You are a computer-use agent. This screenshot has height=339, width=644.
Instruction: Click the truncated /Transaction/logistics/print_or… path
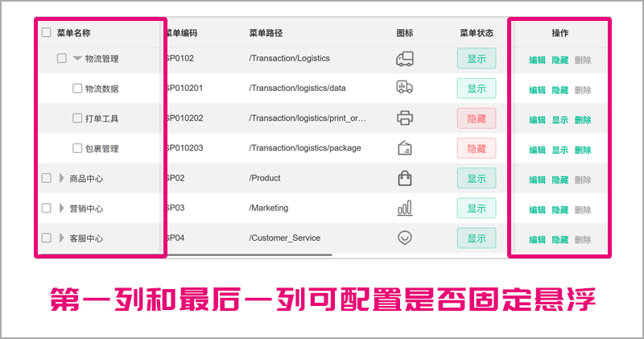click(308, 118)
